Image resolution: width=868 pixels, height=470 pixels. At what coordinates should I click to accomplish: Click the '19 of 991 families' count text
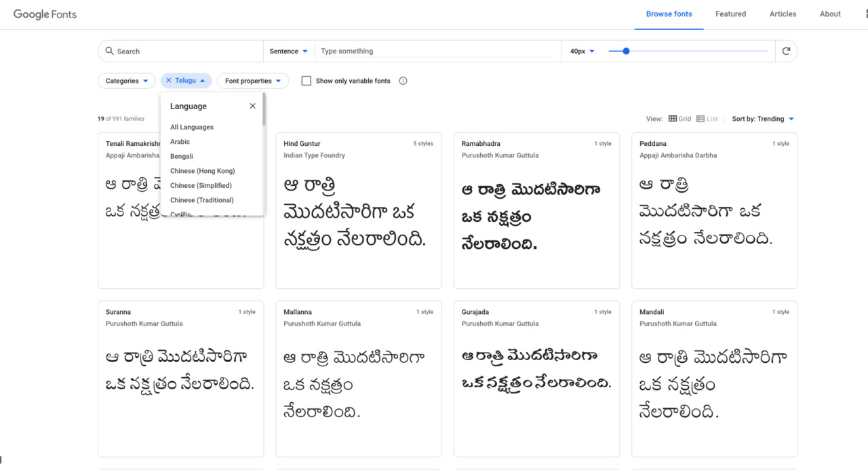tap(121, 119)
